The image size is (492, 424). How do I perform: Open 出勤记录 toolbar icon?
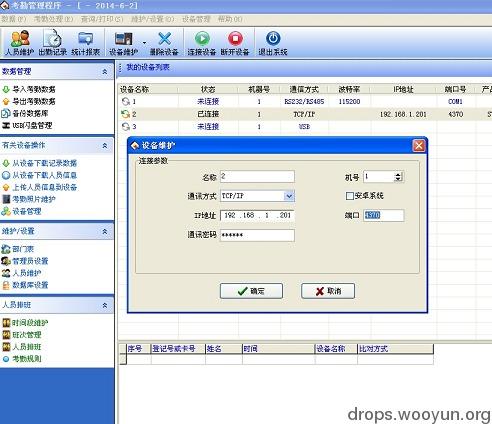tap(53, 42)
